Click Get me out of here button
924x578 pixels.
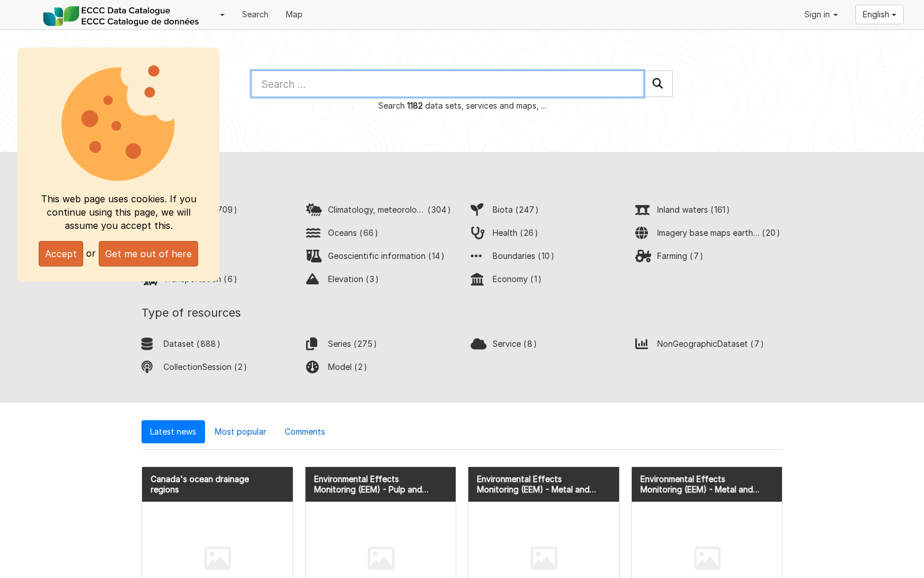point(148,254)
